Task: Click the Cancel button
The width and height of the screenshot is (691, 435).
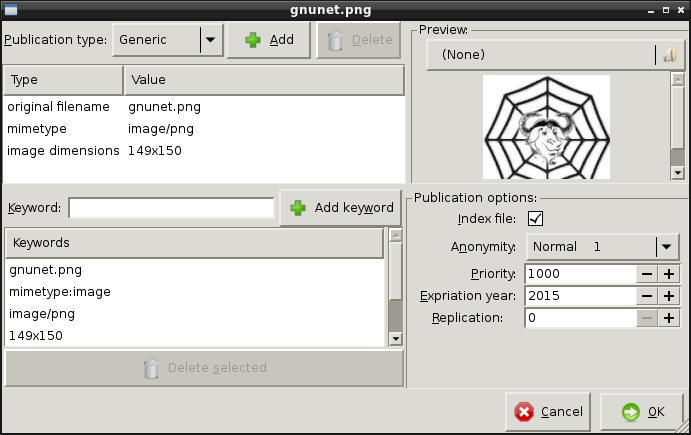Action: (548, 412)
